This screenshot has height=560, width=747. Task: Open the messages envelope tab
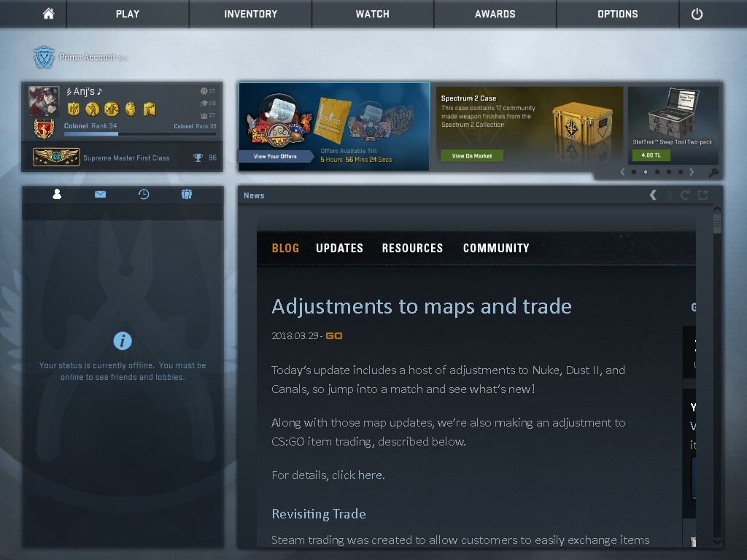[100, 194]
